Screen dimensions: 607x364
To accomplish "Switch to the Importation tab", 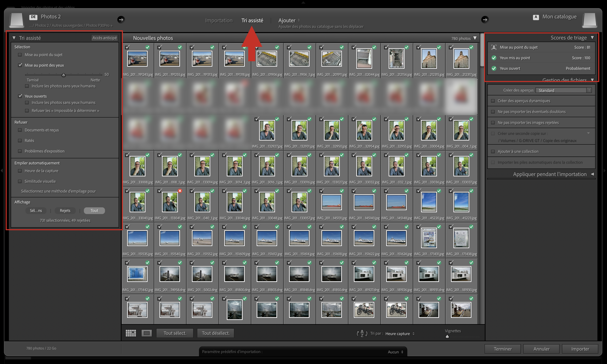I will coord(219,20).
